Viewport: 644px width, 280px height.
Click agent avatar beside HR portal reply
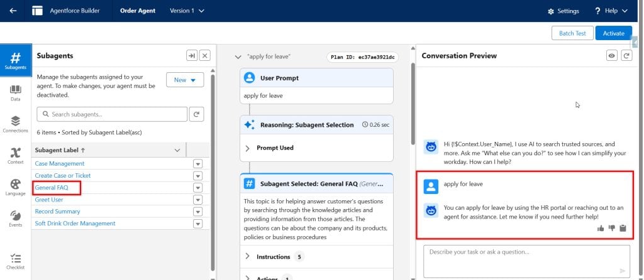(431, 211)
